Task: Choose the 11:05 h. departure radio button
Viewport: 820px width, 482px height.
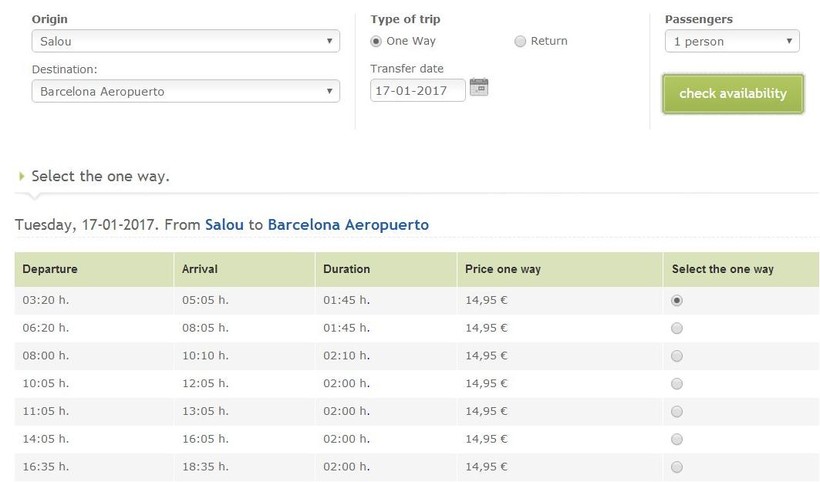Action: (677, 411)
